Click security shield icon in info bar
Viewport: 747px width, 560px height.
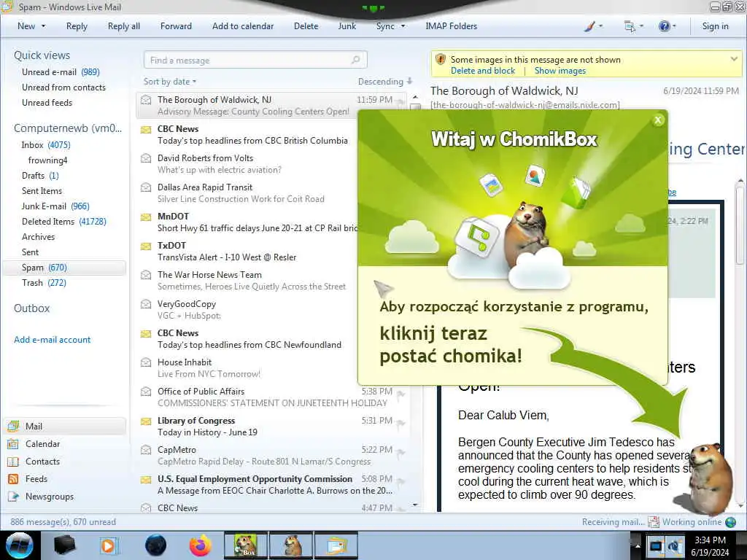click(441, 60)
